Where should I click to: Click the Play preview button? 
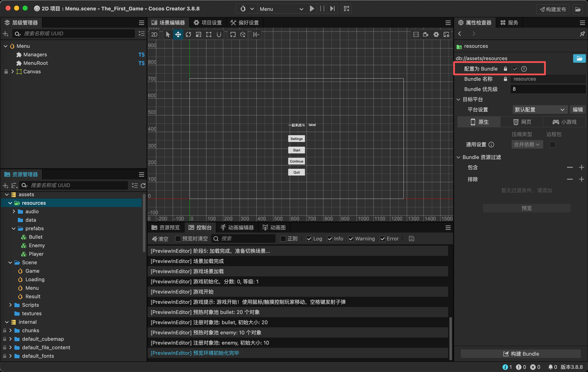312,9
